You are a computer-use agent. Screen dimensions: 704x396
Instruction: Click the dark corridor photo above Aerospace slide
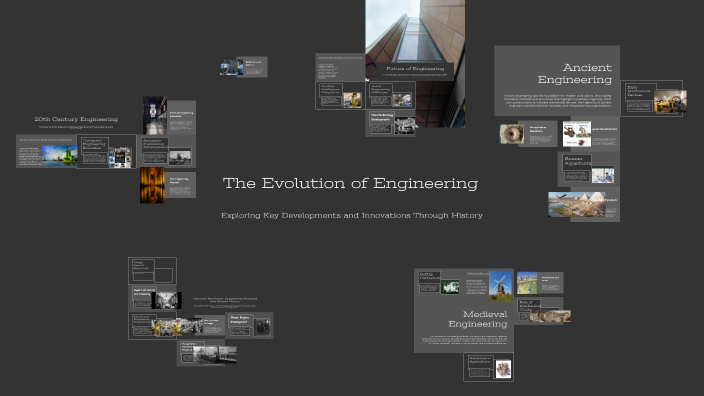pyautogui.click(x=155, y=115)
